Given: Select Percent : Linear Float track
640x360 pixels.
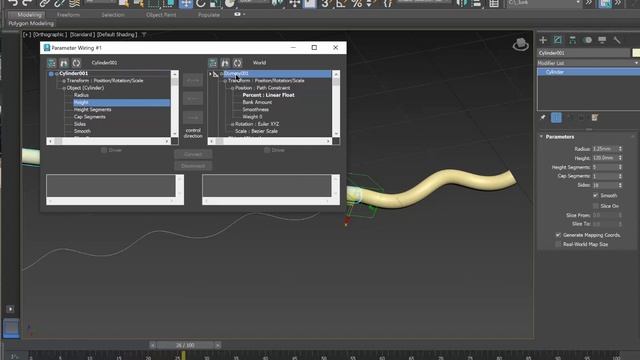Looking at the screenshot, I should coord(268,95).
